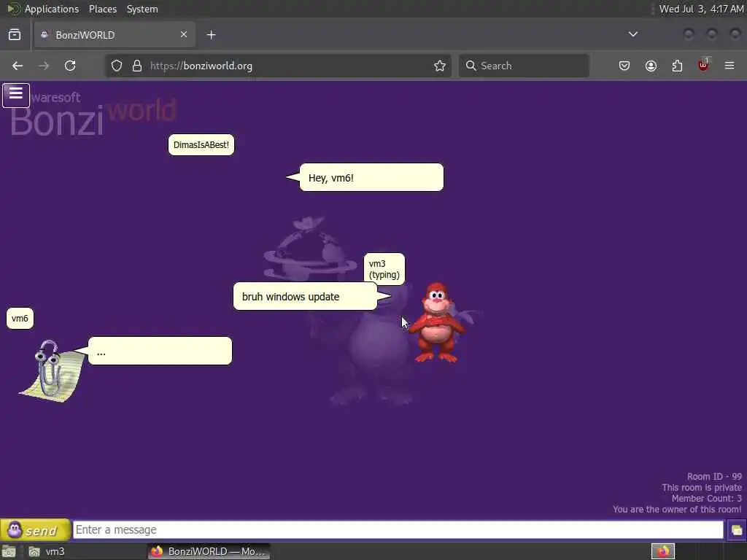The image size is (747, 560).
Task: Open the Firefox application menu
Action: click(729, 66)
